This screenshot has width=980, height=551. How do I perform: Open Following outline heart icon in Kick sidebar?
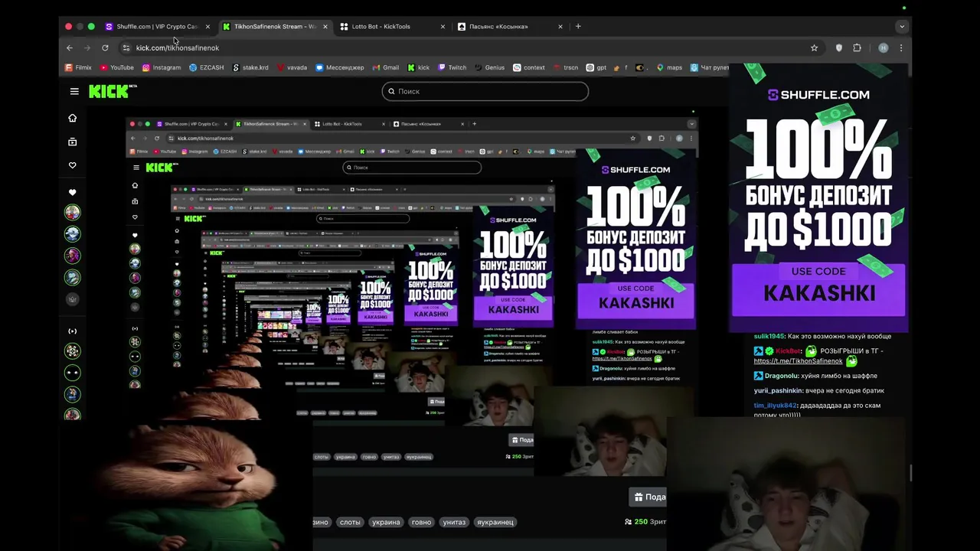coord(73,165)
